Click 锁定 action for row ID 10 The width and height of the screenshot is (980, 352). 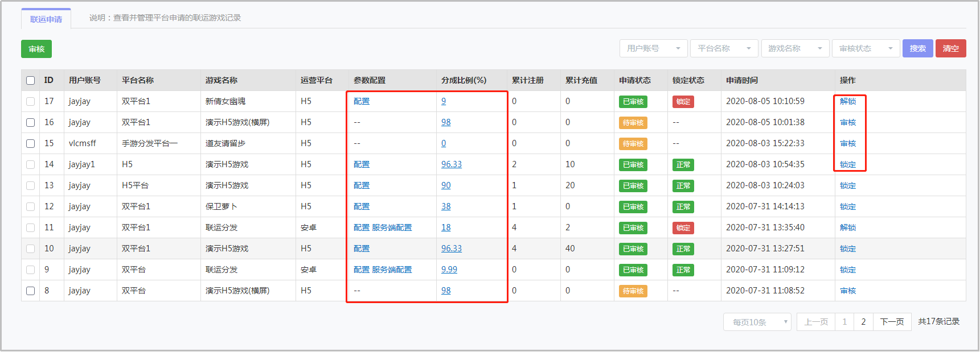[x=848, y=249]
